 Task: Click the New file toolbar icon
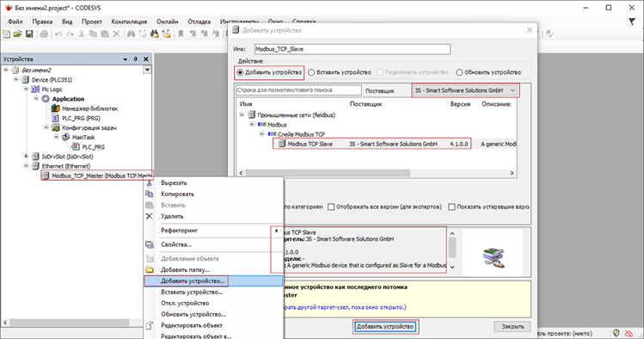[6, 34]
